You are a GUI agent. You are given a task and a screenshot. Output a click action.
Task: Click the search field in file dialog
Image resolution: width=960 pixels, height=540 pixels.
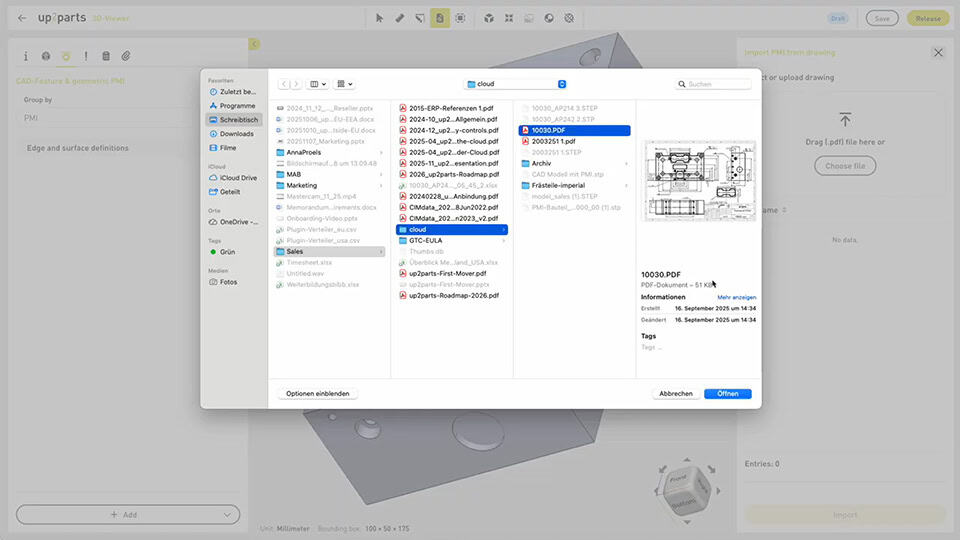coord(713,84)
